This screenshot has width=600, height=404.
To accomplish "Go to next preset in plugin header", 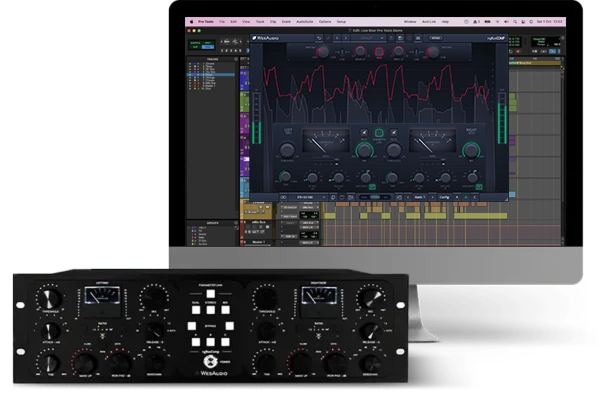I will click(346, 38).
